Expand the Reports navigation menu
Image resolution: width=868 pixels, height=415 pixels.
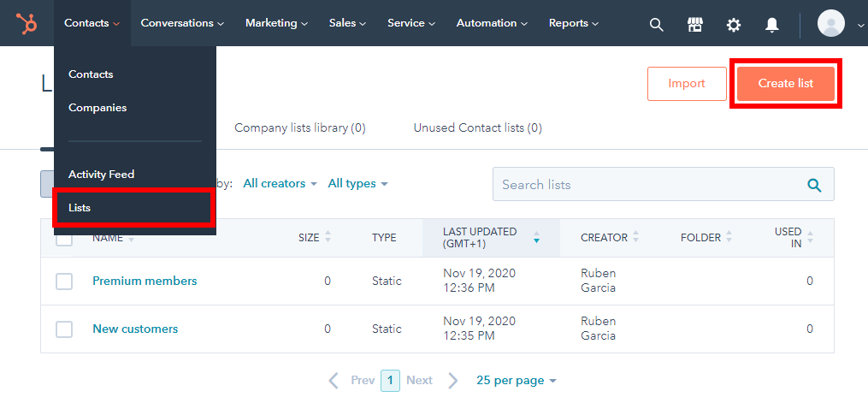pyautogui.click(x=574, y=23)
